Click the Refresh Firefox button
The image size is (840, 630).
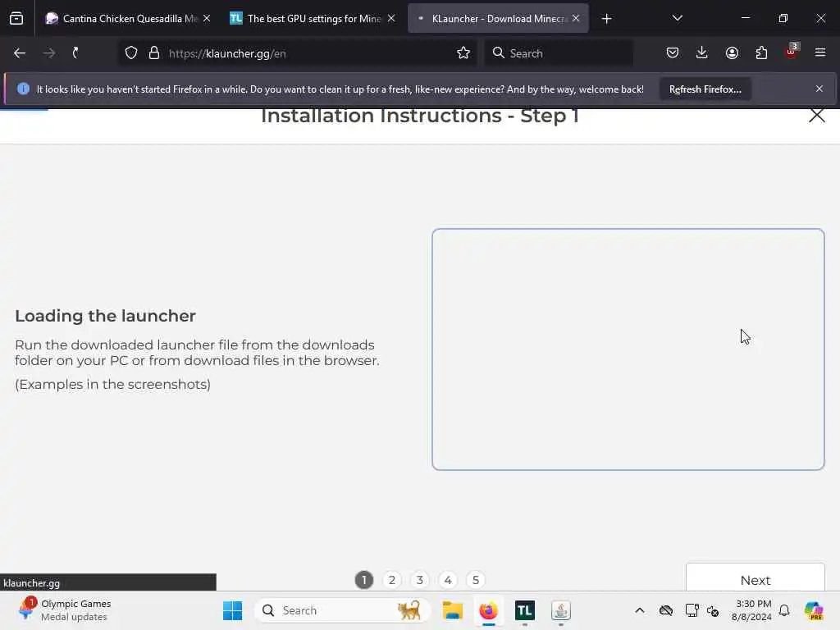[x=705, y=89]
